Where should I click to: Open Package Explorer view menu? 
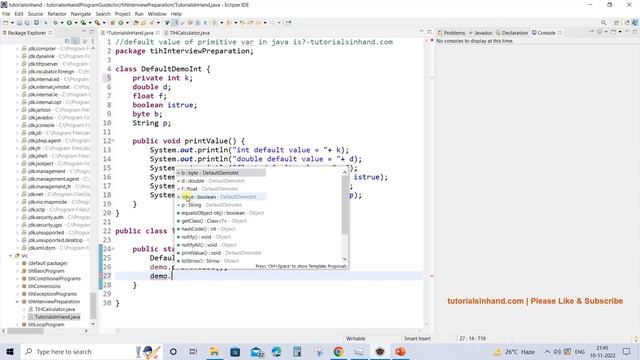tap(93, 41)
